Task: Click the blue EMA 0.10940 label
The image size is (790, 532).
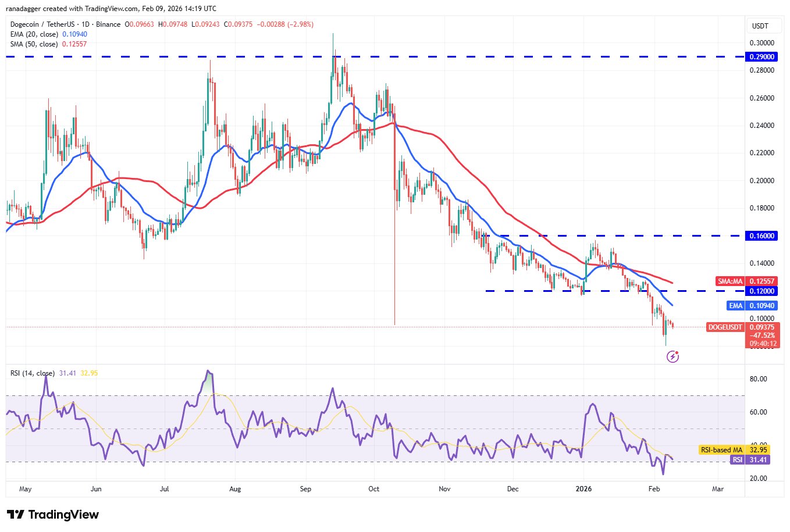Action: click(x=752, y=306)
